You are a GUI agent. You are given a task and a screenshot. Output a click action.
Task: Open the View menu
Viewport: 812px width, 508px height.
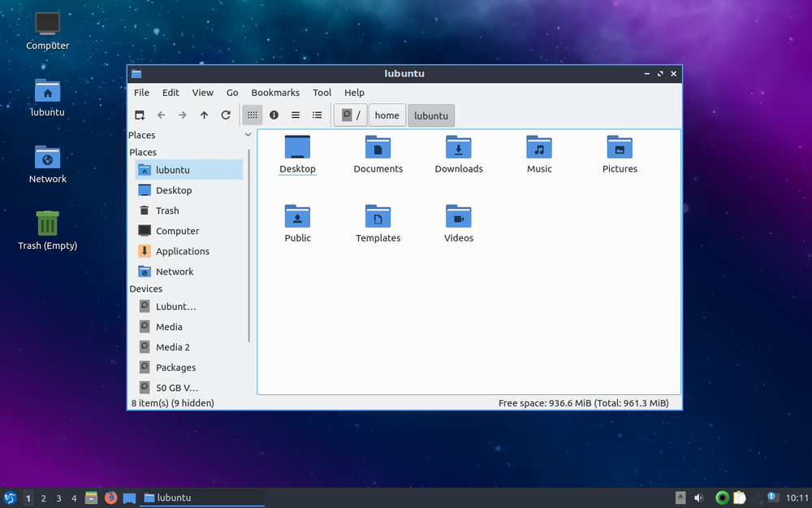click(202, 93)
